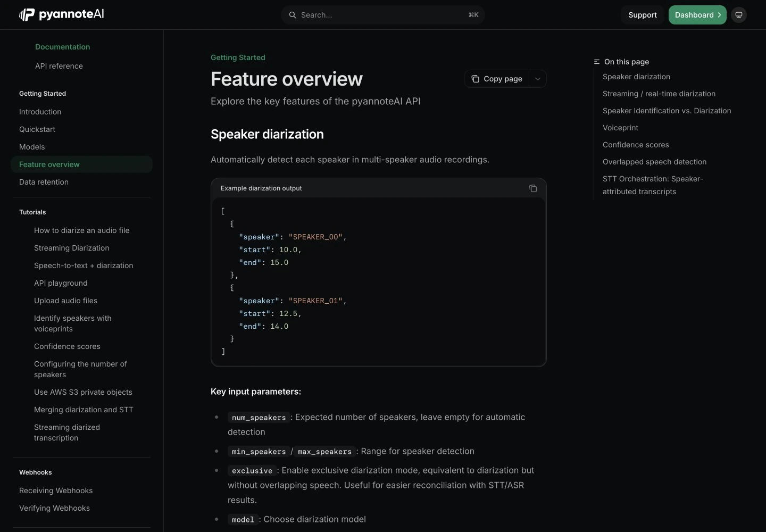The height and width of the screenshot is (532, 766).
Task: Open Merging diarization and STT tutorial
Action: [84, 410]
